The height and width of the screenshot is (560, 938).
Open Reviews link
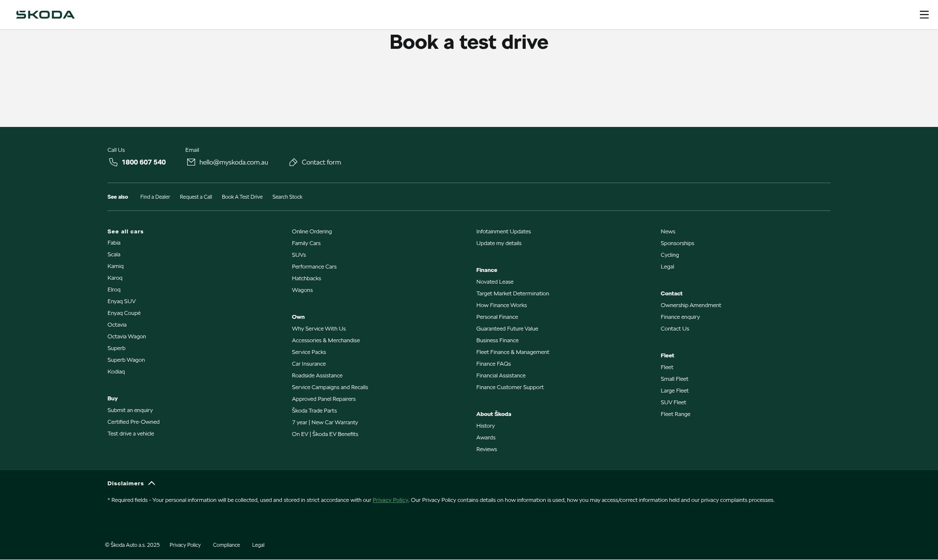487,450
